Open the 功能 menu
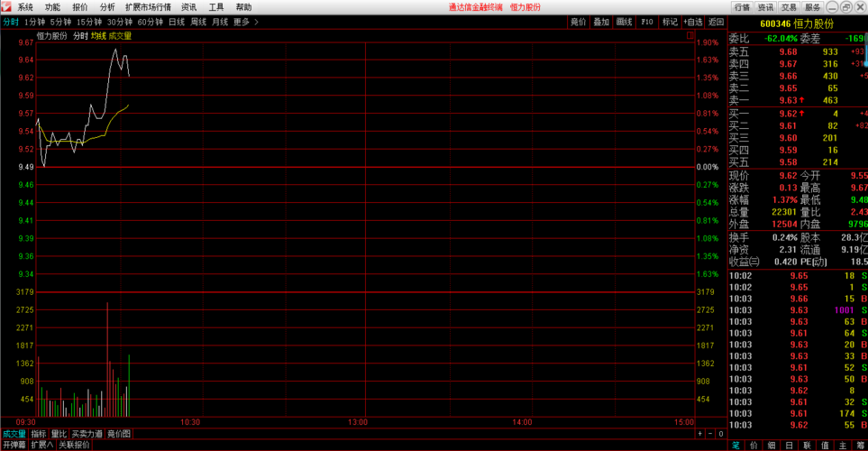This screenshot has width=868, height=451. (52, 7)
